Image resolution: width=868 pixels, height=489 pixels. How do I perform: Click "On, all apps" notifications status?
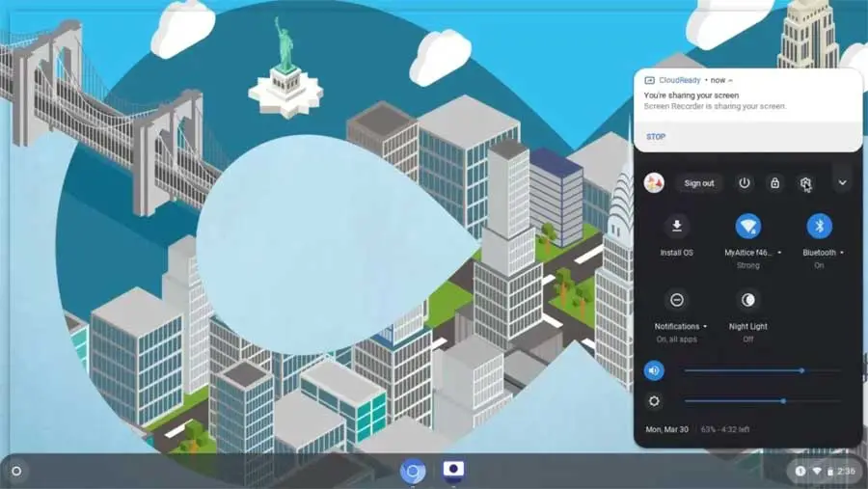676,340
